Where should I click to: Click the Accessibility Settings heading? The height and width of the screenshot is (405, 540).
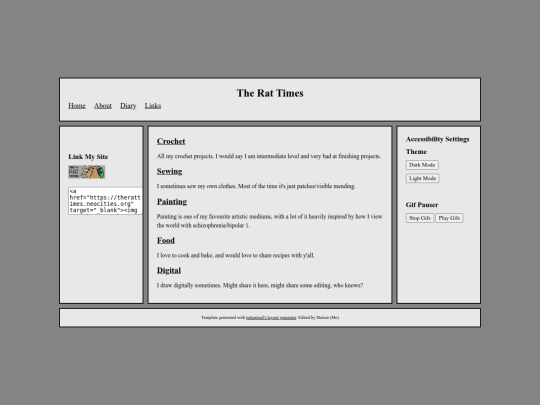(x=437, y=139)
